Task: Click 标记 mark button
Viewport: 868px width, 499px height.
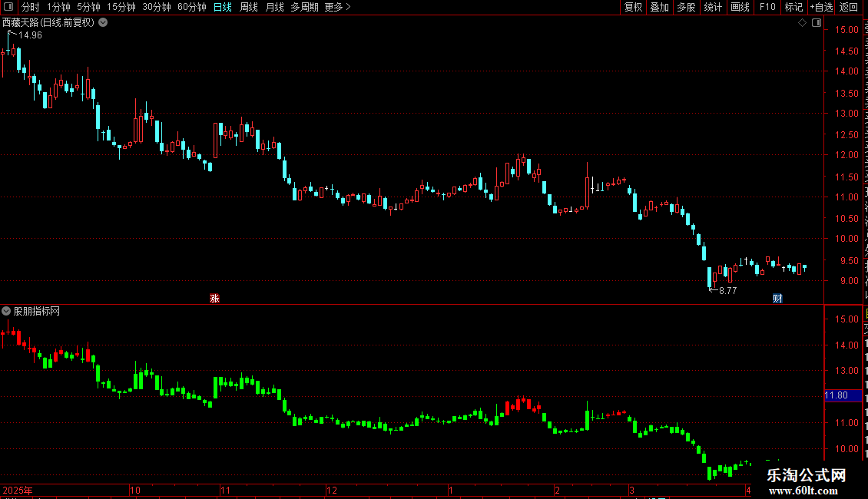Action: [793, 7]
